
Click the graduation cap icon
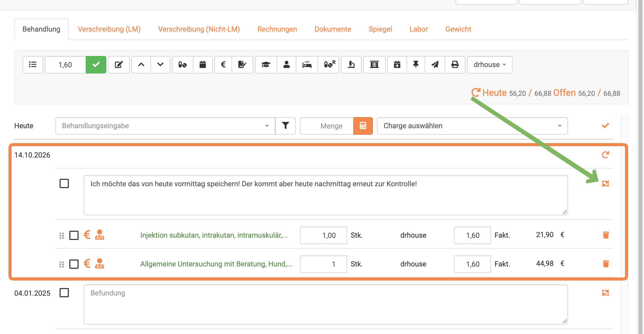click(266, 64)
